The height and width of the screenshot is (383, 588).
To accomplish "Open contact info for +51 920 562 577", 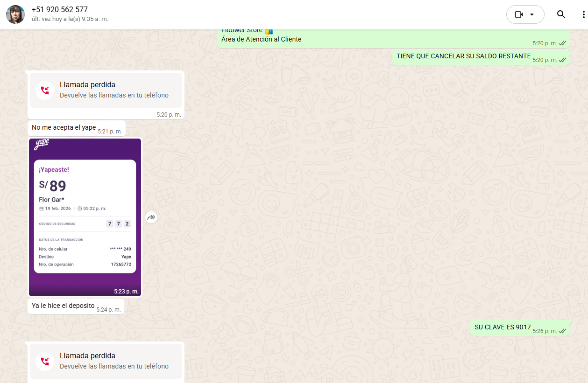I will coord(59,10).
